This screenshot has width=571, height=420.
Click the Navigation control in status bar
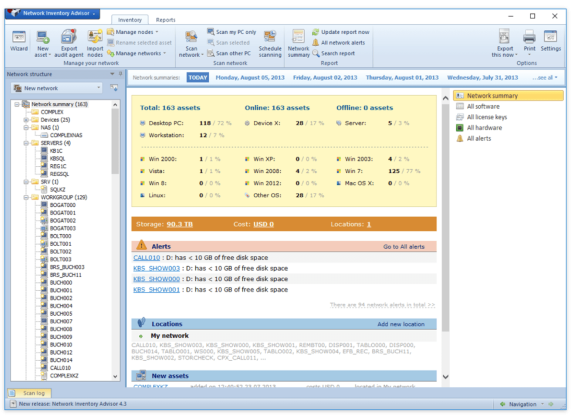522,404
